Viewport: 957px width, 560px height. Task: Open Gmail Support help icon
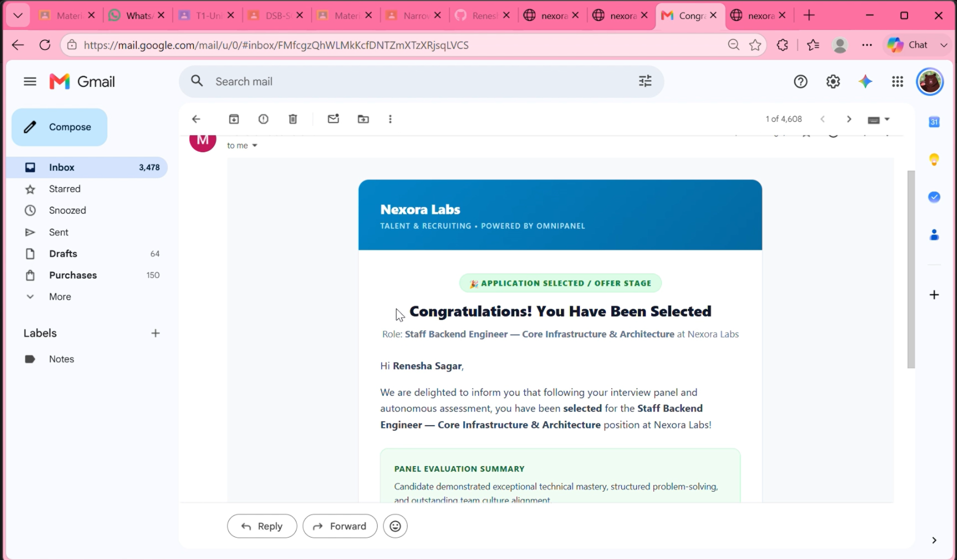[800, 81]
